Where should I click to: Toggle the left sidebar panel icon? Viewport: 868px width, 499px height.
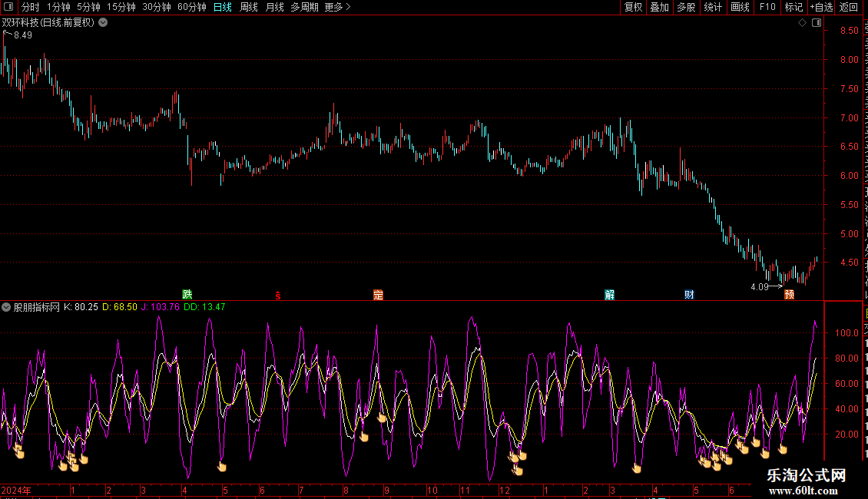(8, 7)
